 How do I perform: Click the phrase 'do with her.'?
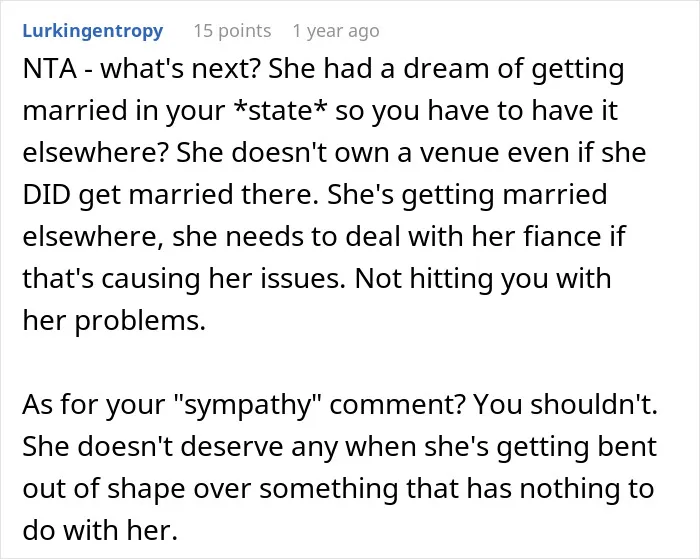tap(100, 530)
